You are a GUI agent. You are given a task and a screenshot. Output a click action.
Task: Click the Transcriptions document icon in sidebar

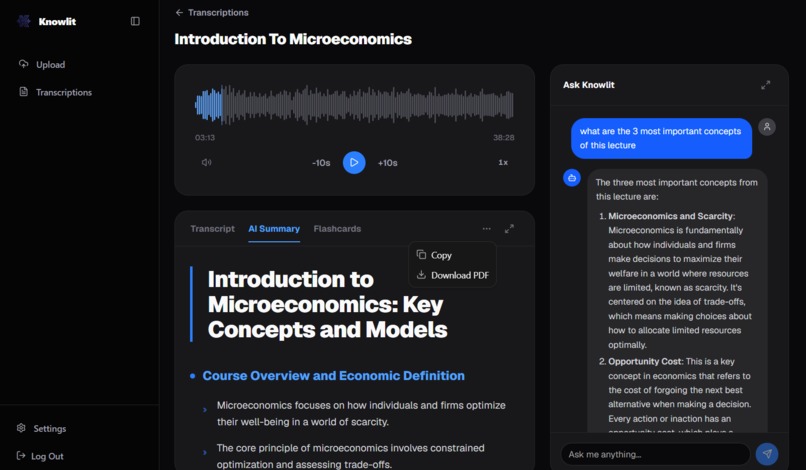click(x=23, y=92)
